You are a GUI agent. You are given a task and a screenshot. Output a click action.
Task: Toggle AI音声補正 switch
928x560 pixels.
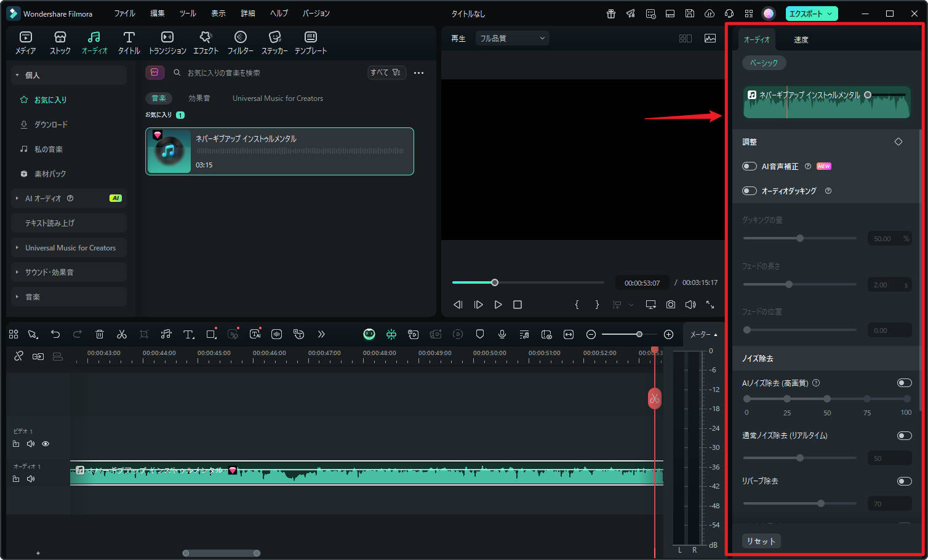coord(750,166)
